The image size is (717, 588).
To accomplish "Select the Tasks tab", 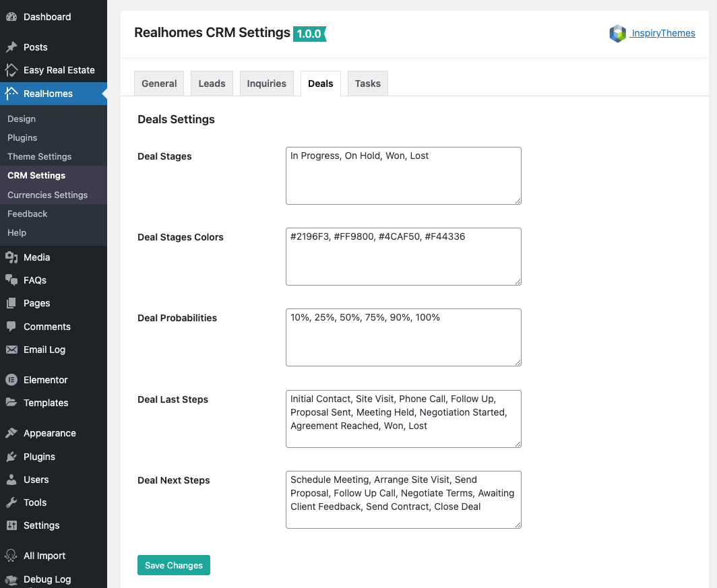I will pyautogui.click(x=367, y=84).
